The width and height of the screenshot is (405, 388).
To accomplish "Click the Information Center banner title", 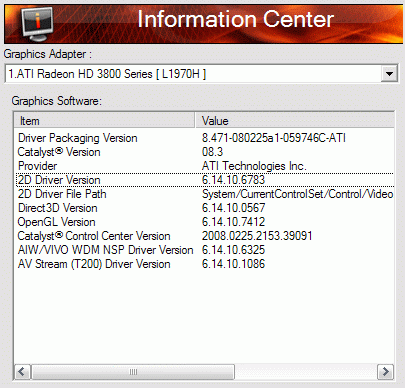I will pos(236,19).
